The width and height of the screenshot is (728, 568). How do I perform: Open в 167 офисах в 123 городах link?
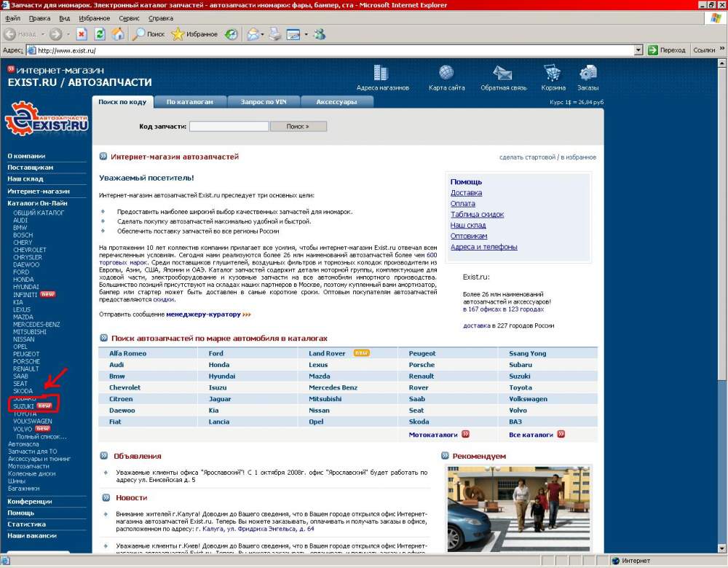[x=503, y=309]
